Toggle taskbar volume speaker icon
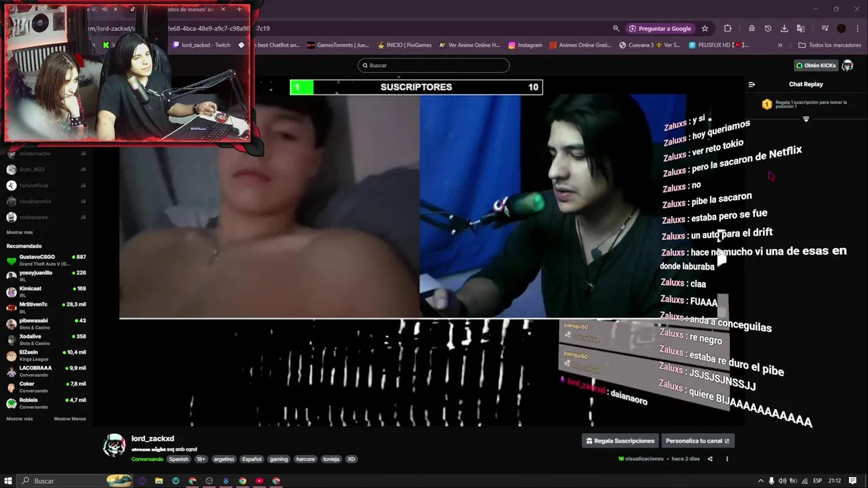The image size is (868, 488). coord(782,481)
